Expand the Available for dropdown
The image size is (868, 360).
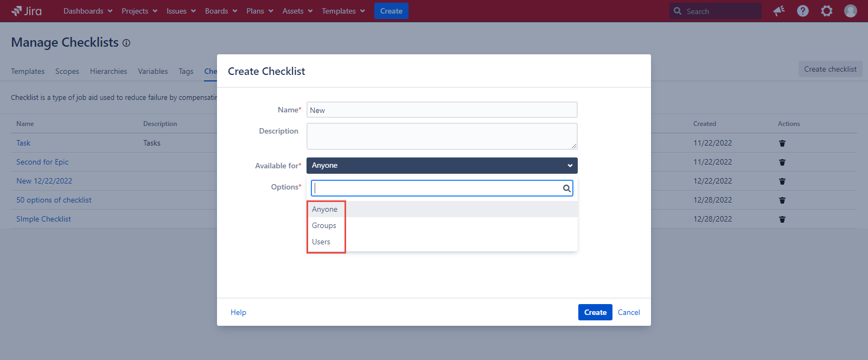point(442,166)
